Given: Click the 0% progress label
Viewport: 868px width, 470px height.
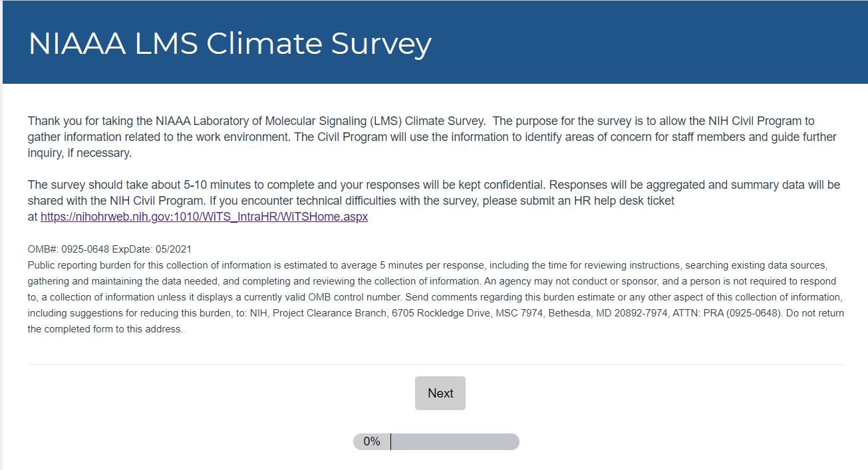Looking at the screenshot, I should pos(371,441).
